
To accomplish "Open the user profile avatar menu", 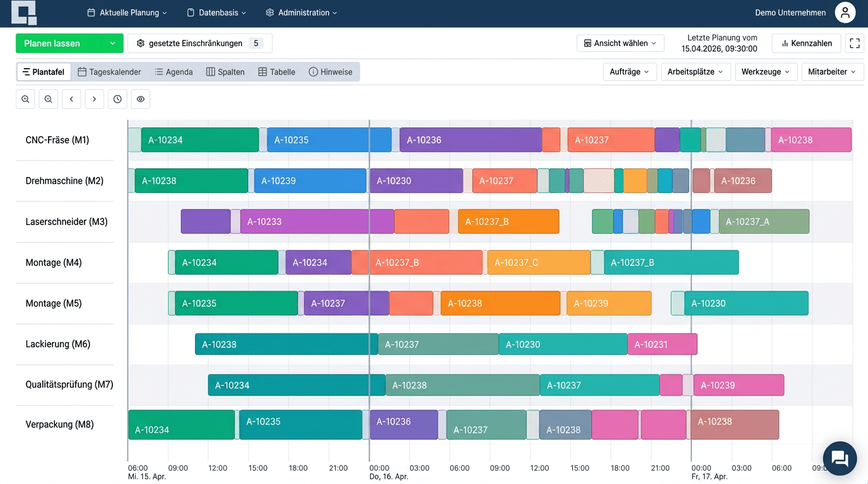I will 845,12.
